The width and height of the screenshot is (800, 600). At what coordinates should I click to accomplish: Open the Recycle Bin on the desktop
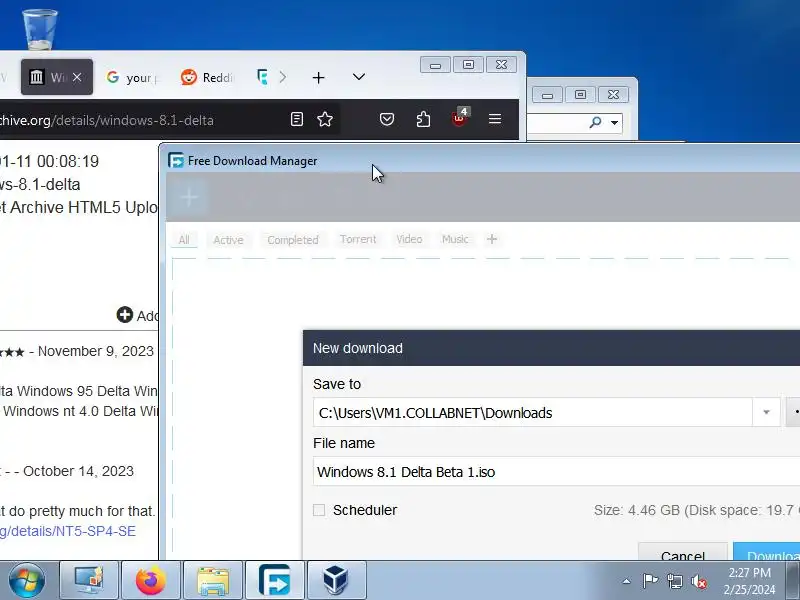(40, 29)
